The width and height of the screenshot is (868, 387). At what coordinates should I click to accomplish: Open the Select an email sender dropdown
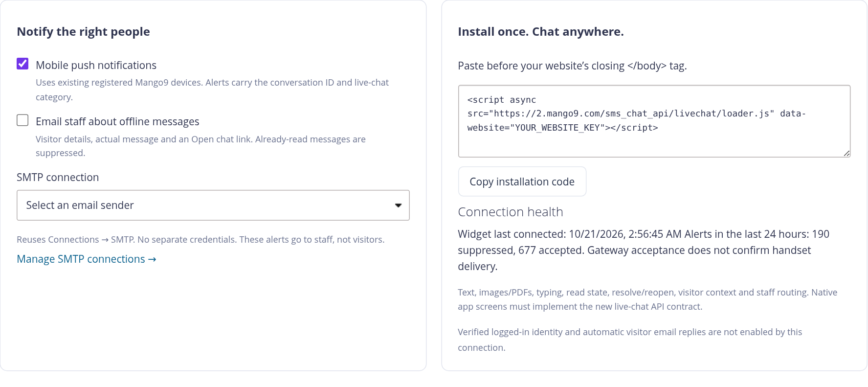(x=213, y=205)
